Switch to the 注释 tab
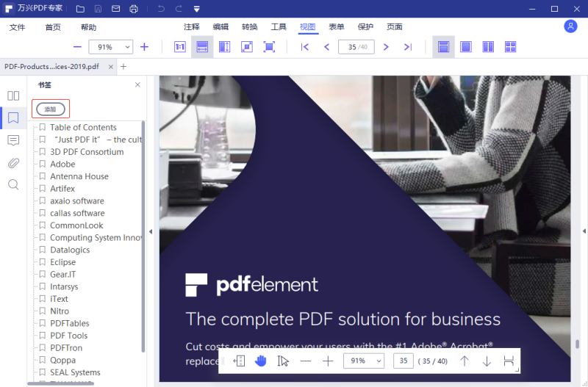The image size is (588, 387). (192, 26)
